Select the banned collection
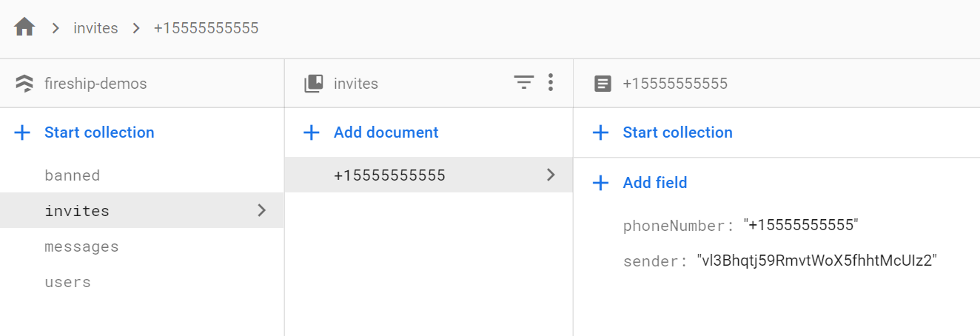 (x=72, y=175)
